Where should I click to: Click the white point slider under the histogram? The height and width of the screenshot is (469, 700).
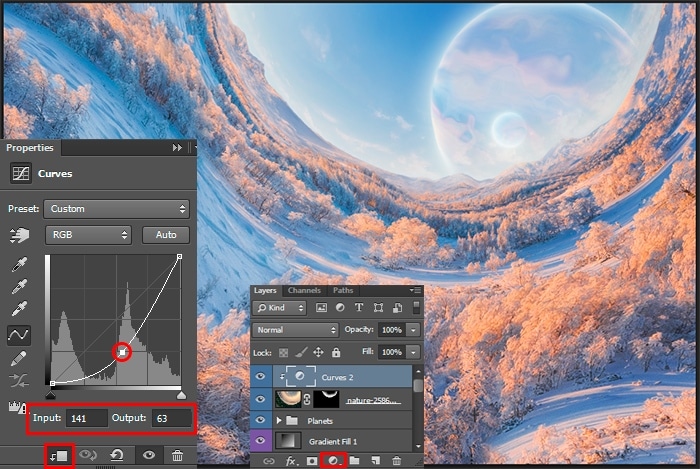tap(181, 394)
